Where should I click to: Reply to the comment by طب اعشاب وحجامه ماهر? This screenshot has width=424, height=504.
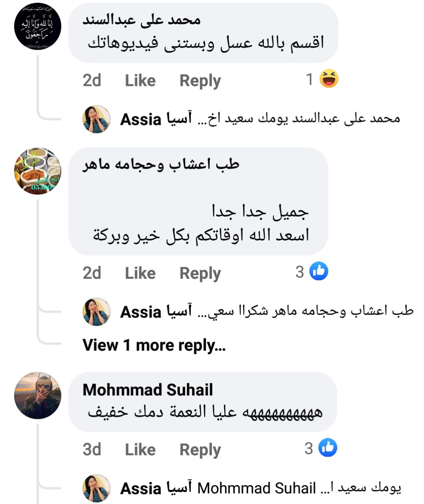pos(200,273)
